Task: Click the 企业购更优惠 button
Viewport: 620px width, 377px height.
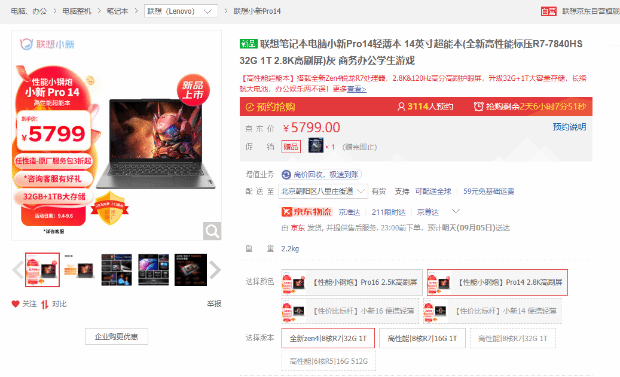Action: 117,337
